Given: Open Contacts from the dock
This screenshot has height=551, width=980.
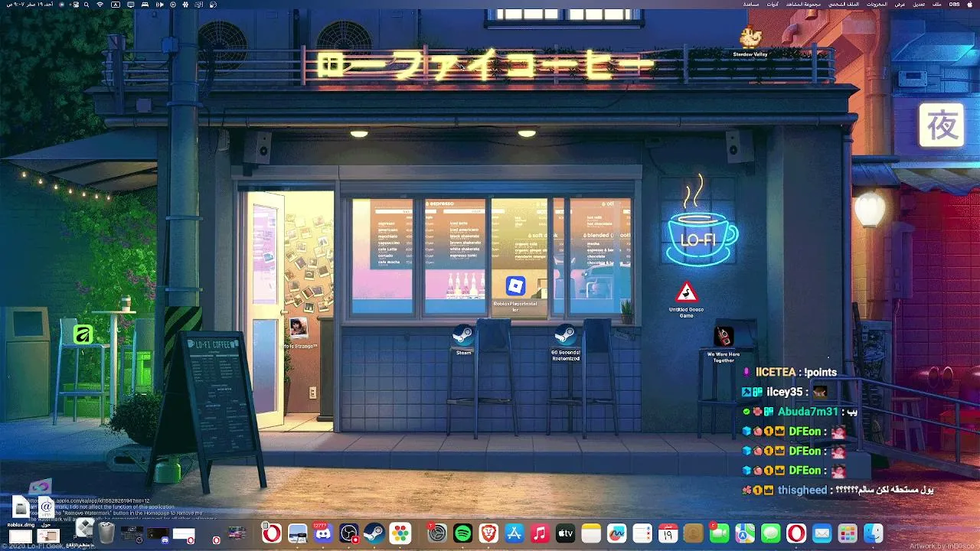Looking at the screenshot, I should coord(694,533).
